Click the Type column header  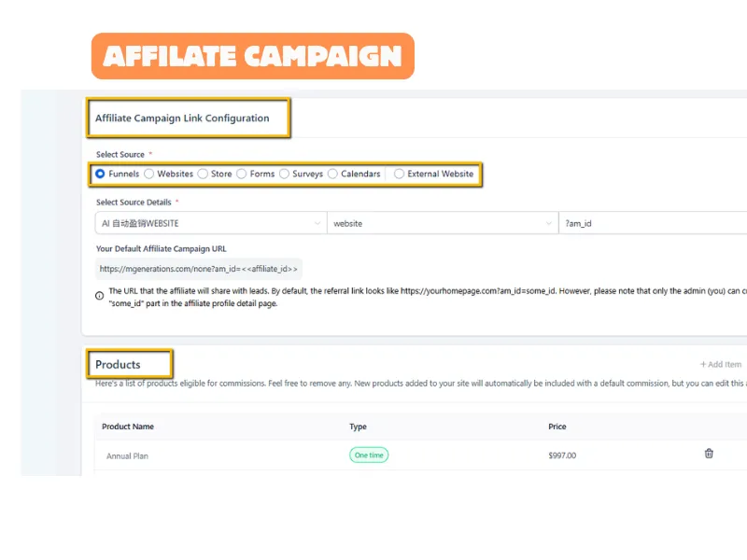[358, 427]
